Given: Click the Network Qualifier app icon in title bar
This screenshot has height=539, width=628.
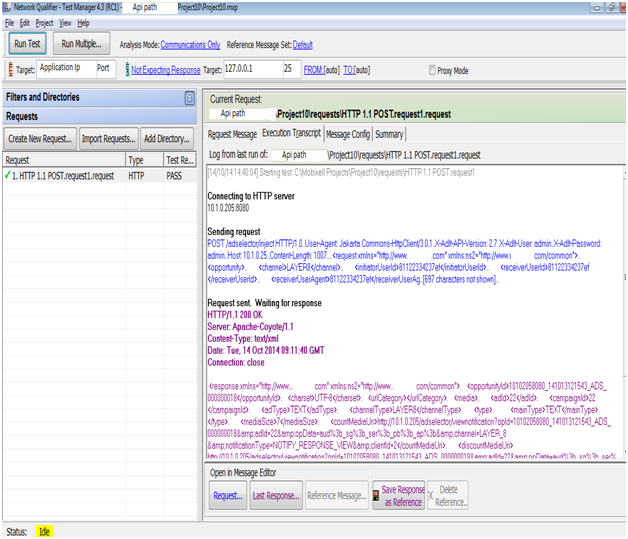Looking at the screenshot, I should coord(6,6).
